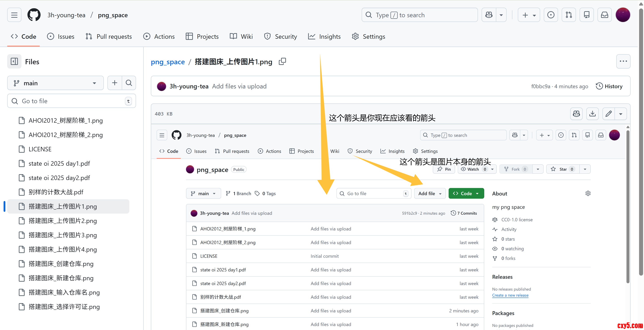
Task: Expand edit options dropdown arrow beside pencil
Action: (x=621, y=114)
